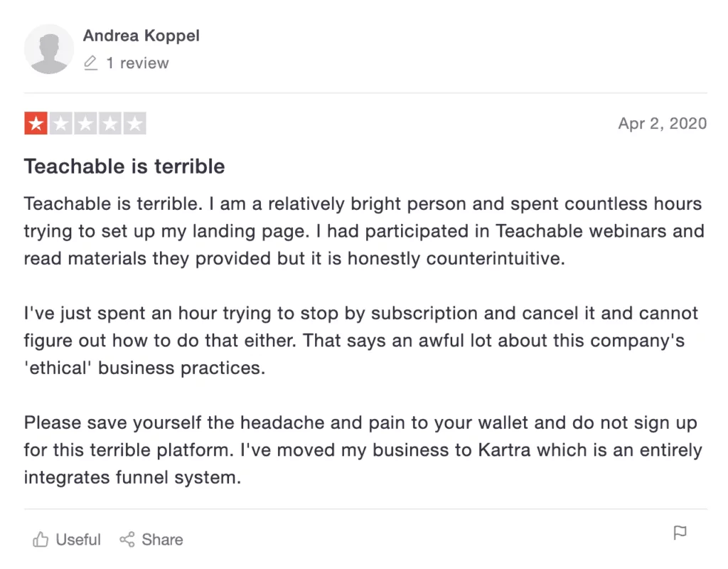Image resolution: width=728 pixels, height=569 pixels.
Task: Click the third grey star
Action: 85,124
